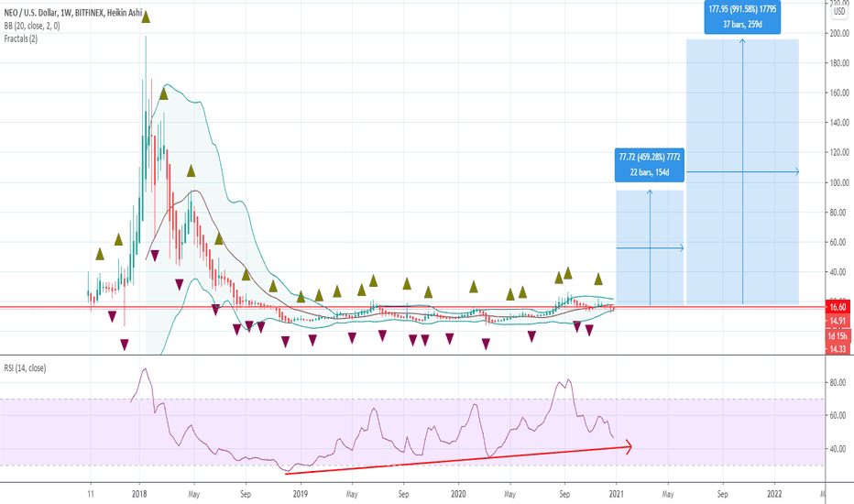
Task: Click the 160.00 price axis level
Action: pos(838,93)
